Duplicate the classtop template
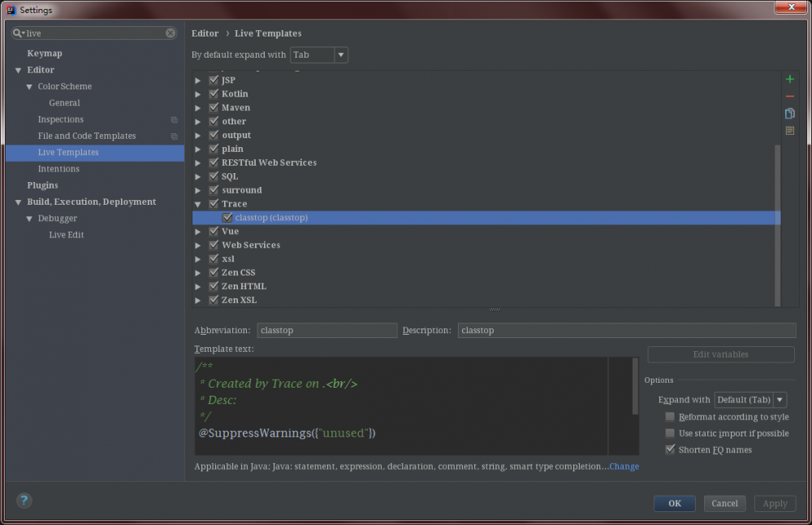 tap(789, 113)
